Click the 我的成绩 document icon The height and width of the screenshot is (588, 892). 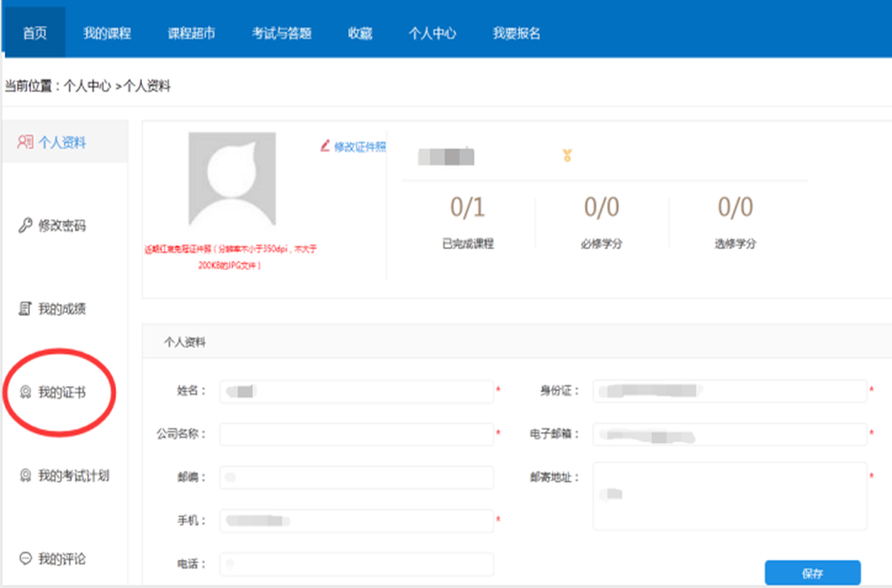tap(26, 309)
